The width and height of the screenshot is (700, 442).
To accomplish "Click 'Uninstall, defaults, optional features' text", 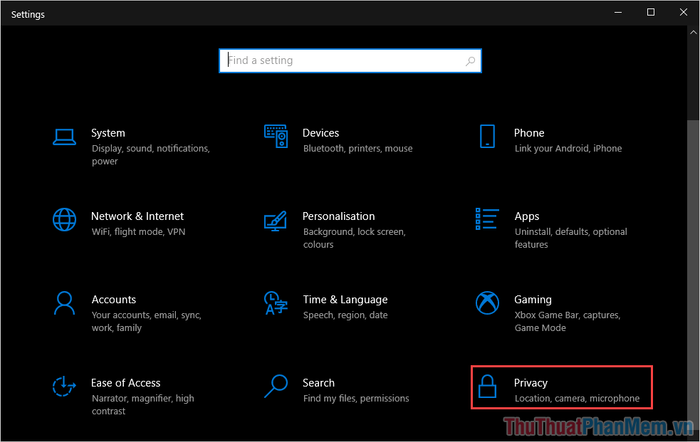I will 571,238.
